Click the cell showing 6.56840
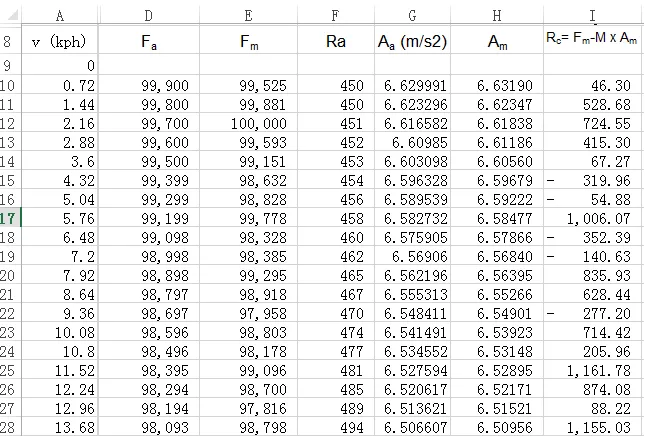 pyautogui.click(x=497, y=256)
